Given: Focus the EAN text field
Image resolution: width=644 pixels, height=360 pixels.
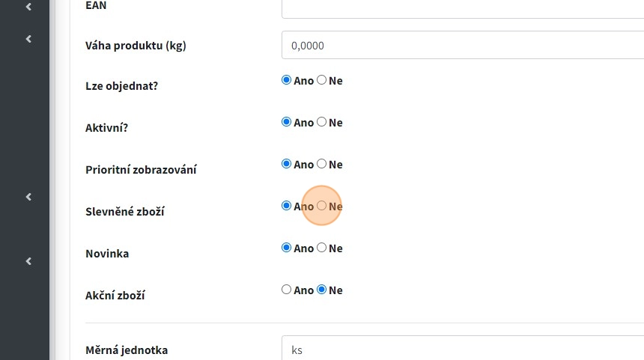Looking at the screenshot, I should point(462,7).
